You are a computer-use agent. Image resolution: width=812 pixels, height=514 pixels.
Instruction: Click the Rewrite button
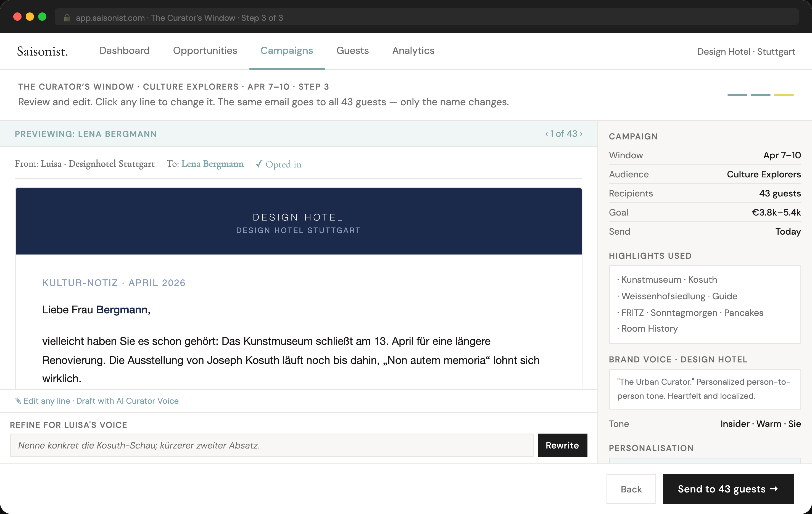coord(562,445)
